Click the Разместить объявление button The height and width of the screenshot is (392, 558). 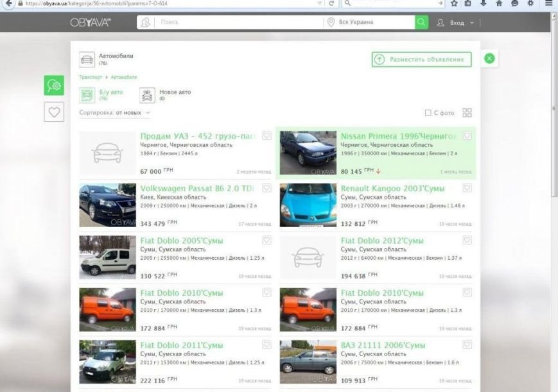click(422, 60)
